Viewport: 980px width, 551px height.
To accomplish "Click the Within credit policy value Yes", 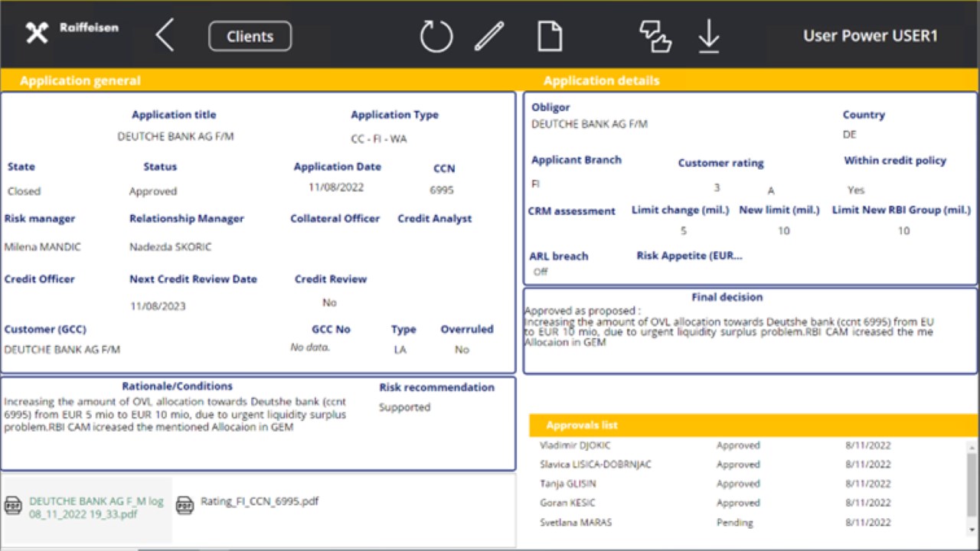I will (x=856, y=190).
